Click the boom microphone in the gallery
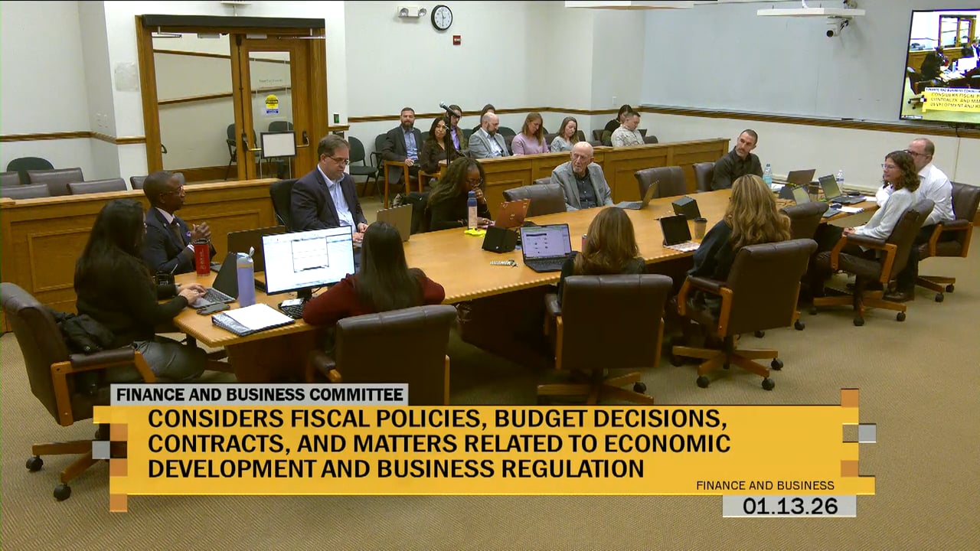Image resolution: width=980 pixels, height=551 pixels. (449, 109)
